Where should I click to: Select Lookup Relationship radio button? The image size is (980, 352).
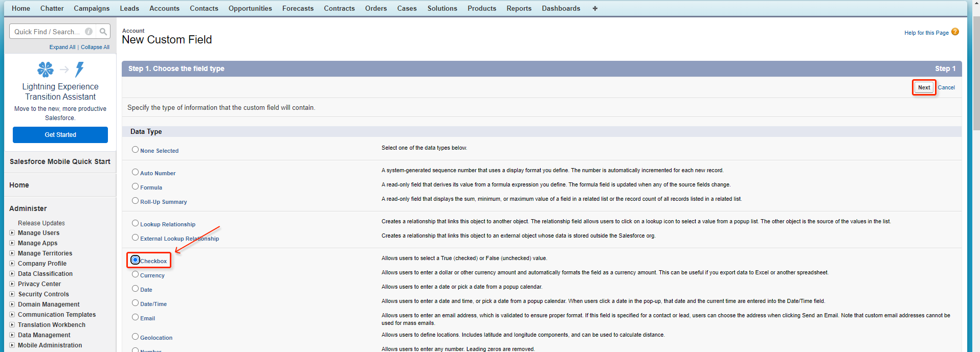point(135,223)
